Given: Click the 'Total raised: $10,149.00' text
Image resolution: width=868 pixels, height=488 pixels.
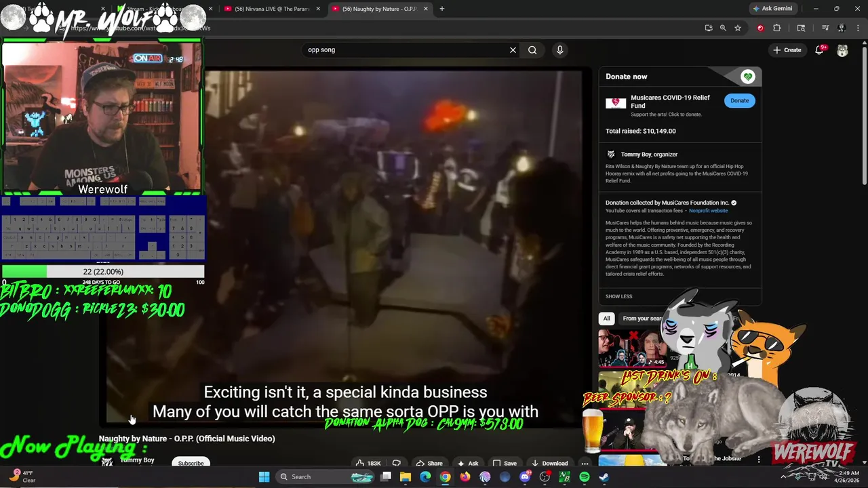Looking at the screenshot, I should click(x=640, y=131).
